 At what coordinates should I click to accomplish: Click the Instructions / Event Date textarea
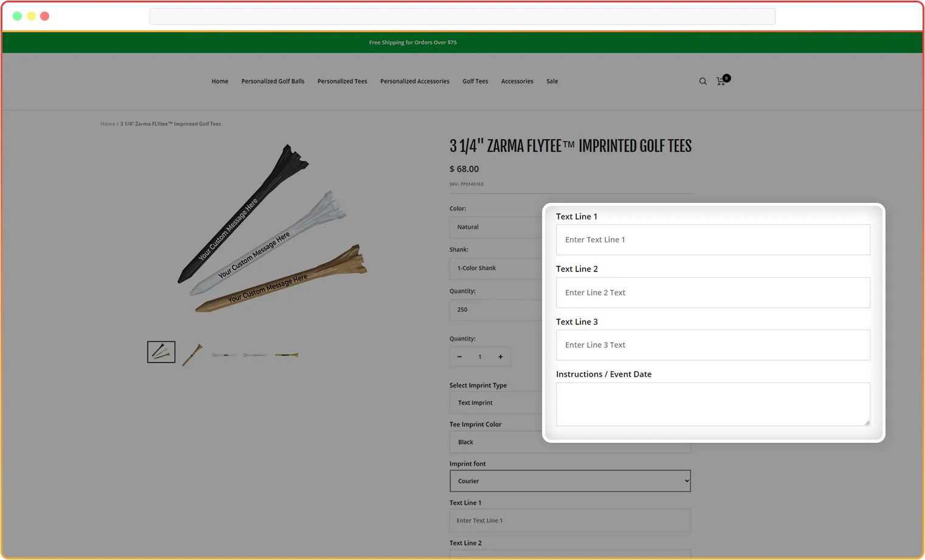click(713, 404)
